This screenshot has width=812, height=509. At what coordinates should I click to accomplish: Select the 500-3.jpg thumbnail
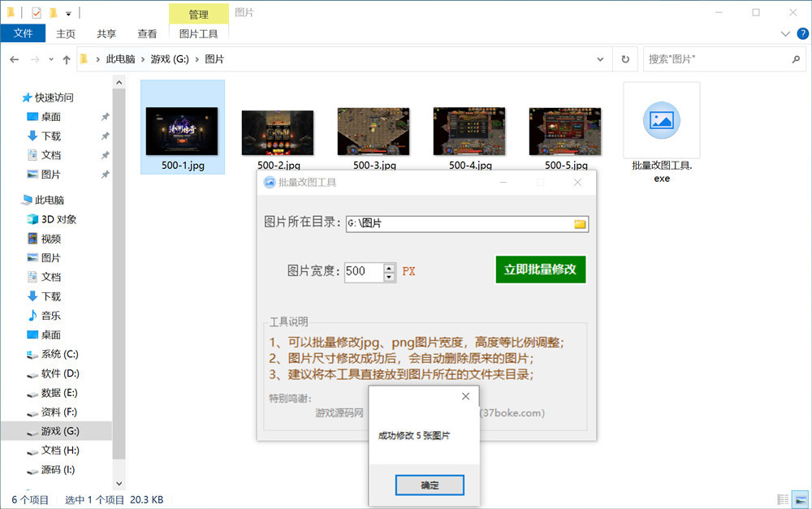pos(374,134)
